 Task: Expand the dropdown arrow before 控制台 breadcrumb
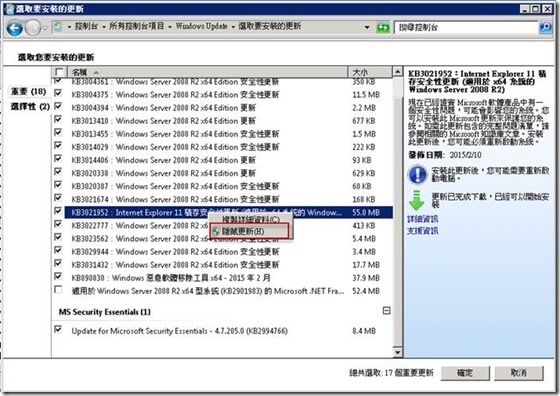click(69, 27)
